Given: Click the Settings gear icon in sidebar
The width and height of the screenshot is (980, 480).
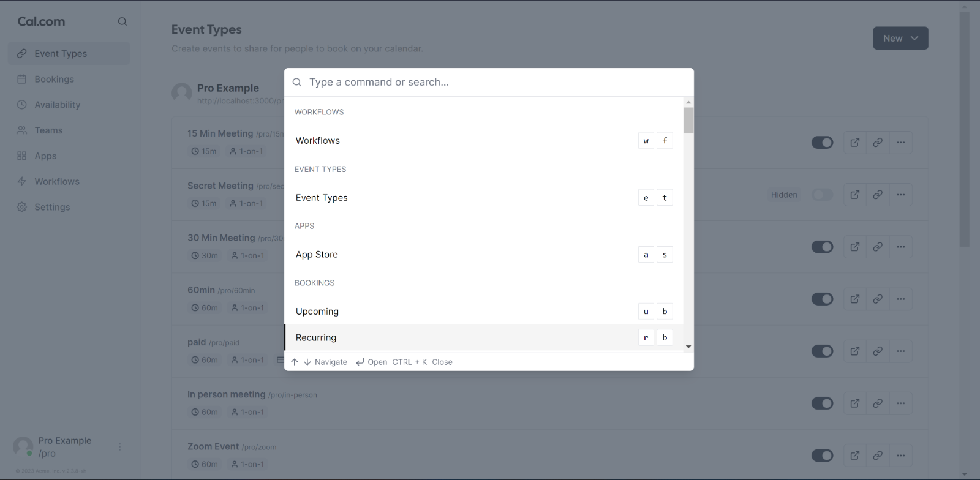Looking at the screenshot, I should coord(22,207).
